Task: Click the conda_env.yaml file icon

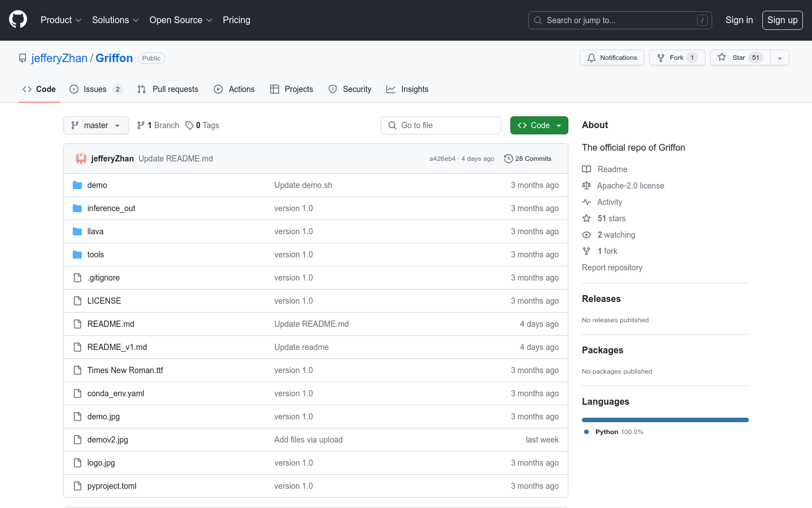Action: click(x=77, y=393)
